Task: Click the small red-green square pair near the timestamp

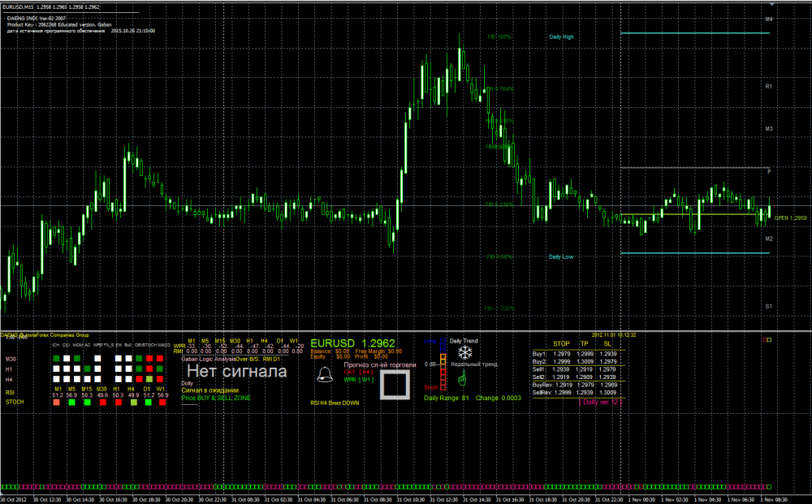Action: 767,340
